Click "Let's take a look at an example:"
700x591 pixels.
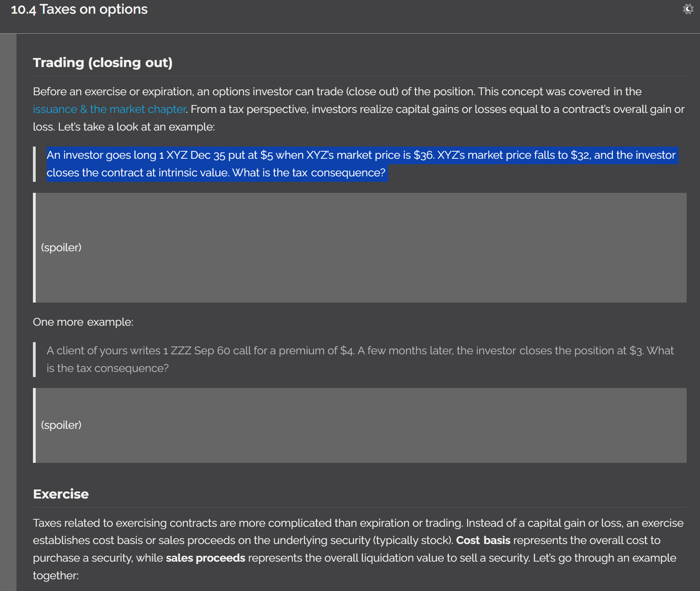pyautogui.click(x=136, y=127)
